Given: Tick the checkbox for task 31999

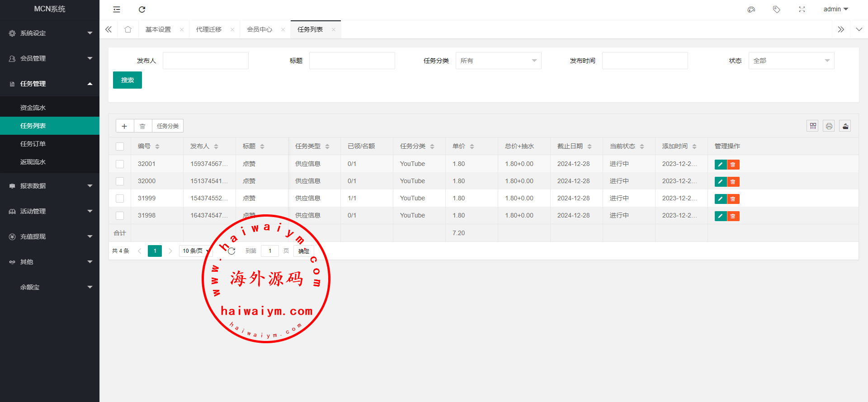Looking at the screenshot, I should click(x=120, y=199).
